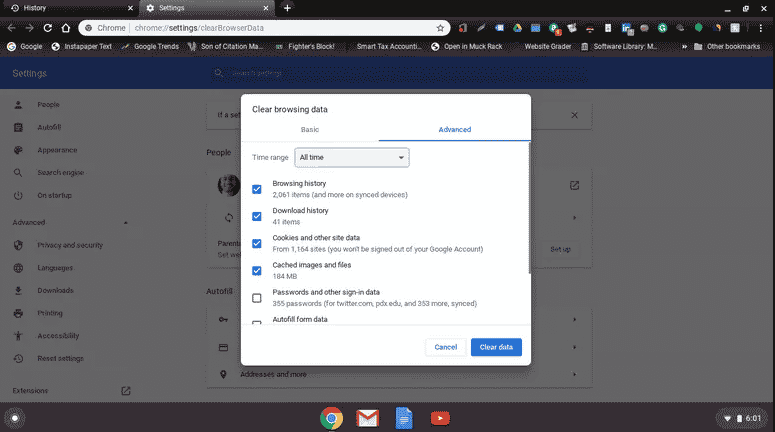This screenshot has height=432, width=775.
Task: Click the browser back arrow
Action: (11, 28)
